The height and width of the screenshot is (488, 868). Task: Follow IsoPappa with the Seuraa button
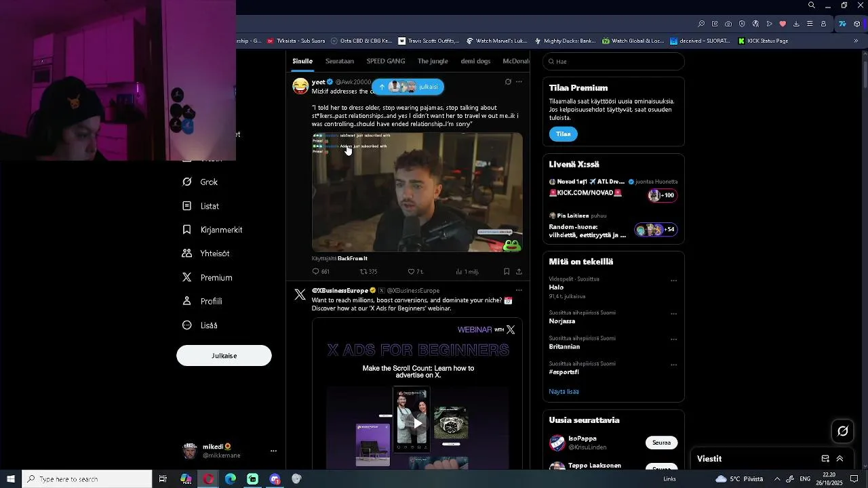pos(661,443)
